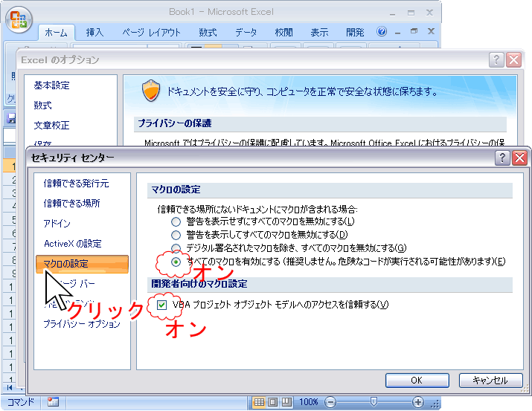This screenshot has width=532, height=411.
Task: Click help button in Excel Options dialog
Action: (496, 59)
